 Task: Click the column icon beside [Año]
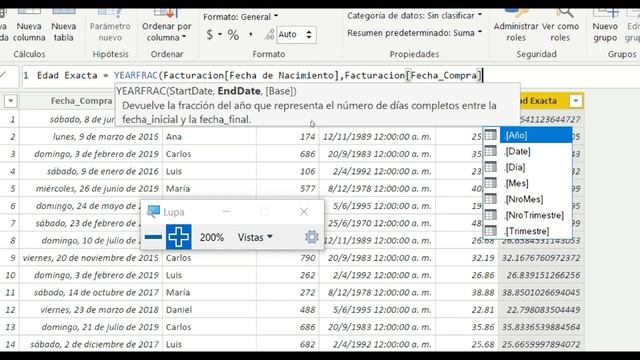(x=491, y=135)
